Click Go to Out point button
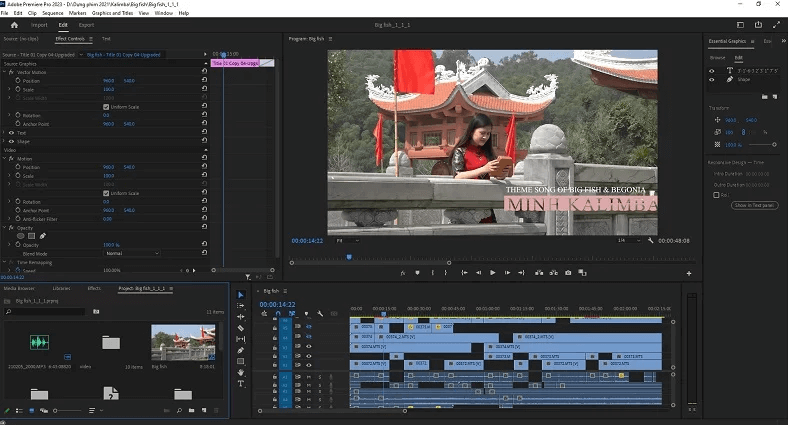 522,273
